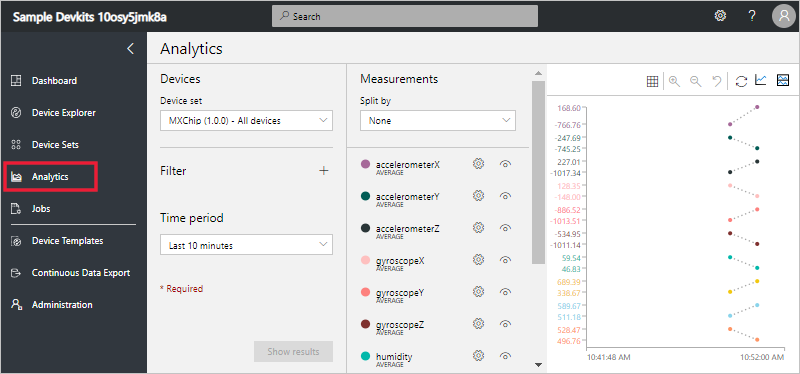Undo the chart zoom
Viewport: 800px width, 374px height.
pyautogui.click(x=717, y=81)
